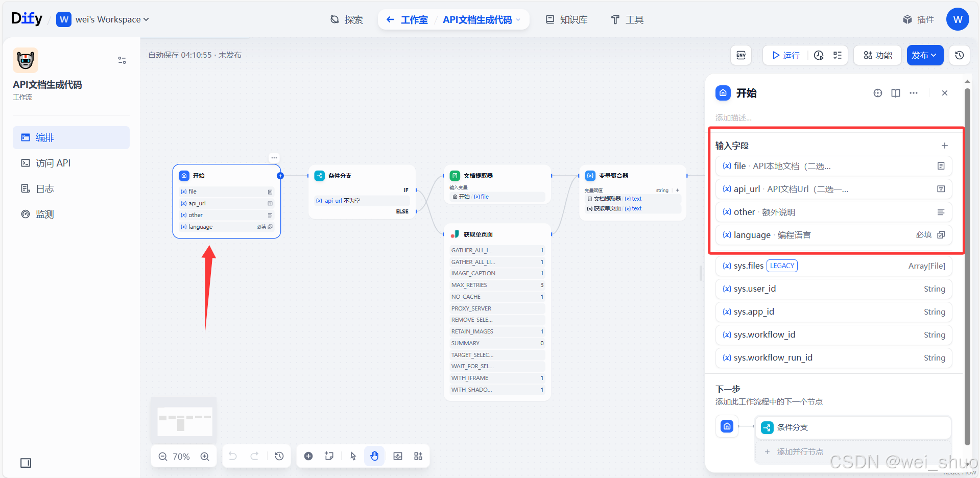Zoom in using the magnifier plus icon

click(205, 456)
